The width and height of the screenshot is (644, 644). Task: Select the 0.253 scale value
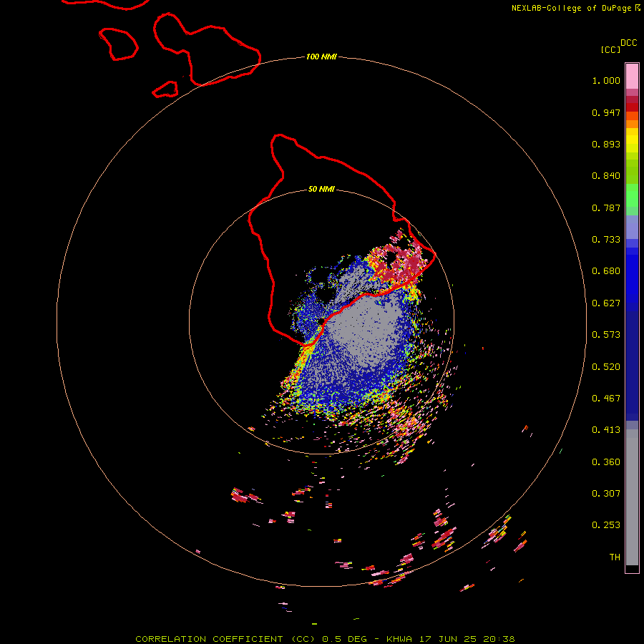point(606,525)
